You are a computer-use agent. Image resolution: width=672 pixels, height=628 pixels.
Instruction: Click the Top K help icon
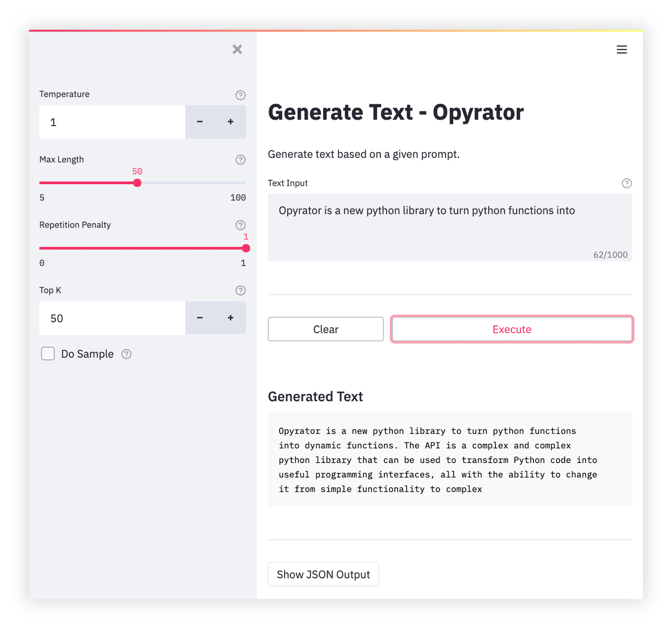pyautogui.click(x=241, y=290)
